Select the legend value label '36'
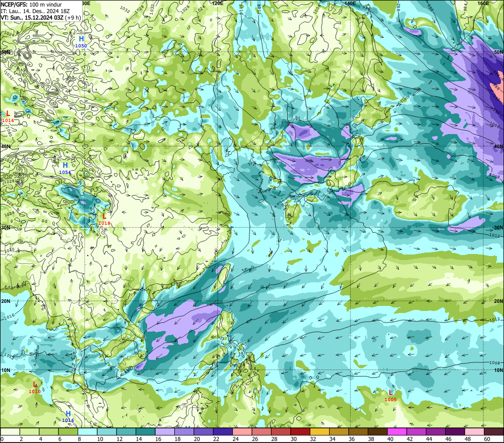Image resolution: width=504 pixels, height=443 pixels. pyautogui.click(x=352, y=439)
